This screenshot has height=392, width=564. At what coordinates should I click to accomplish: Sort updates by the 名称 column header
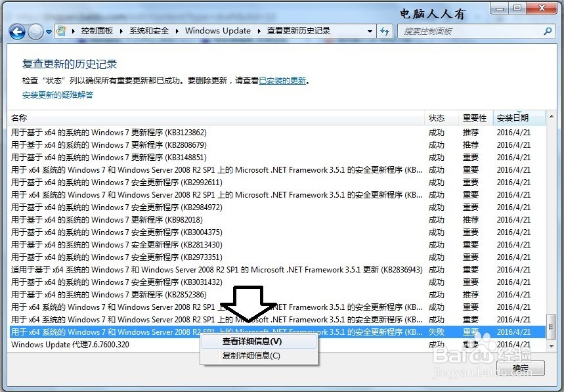tap(19, 118)
